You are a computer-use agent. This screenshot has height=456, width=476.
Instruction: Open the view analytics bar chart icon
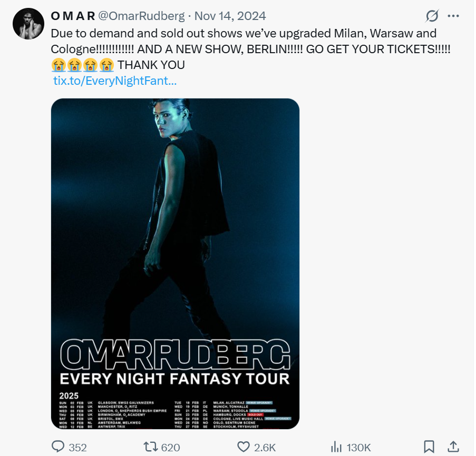[336, 447]
